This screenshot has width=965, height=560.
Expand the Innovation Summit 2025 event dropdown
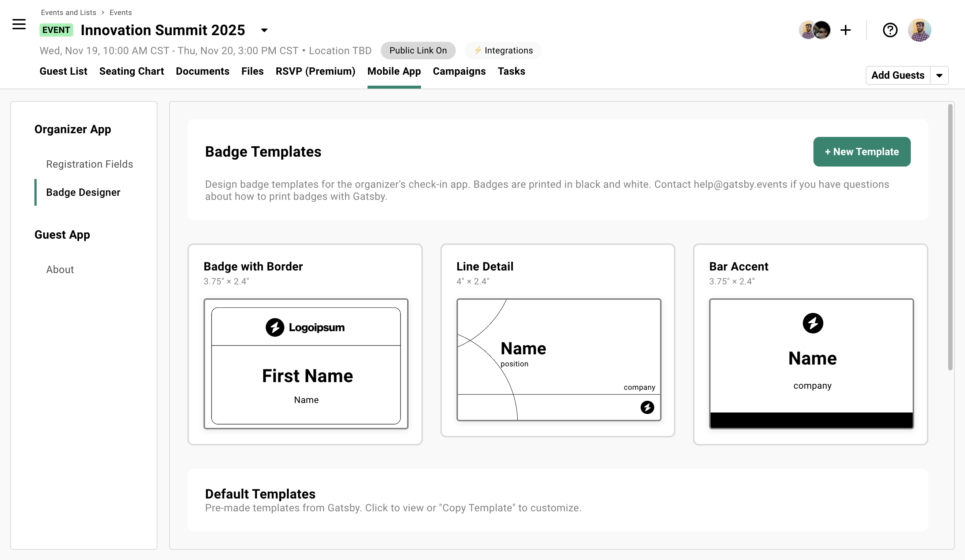264,30
